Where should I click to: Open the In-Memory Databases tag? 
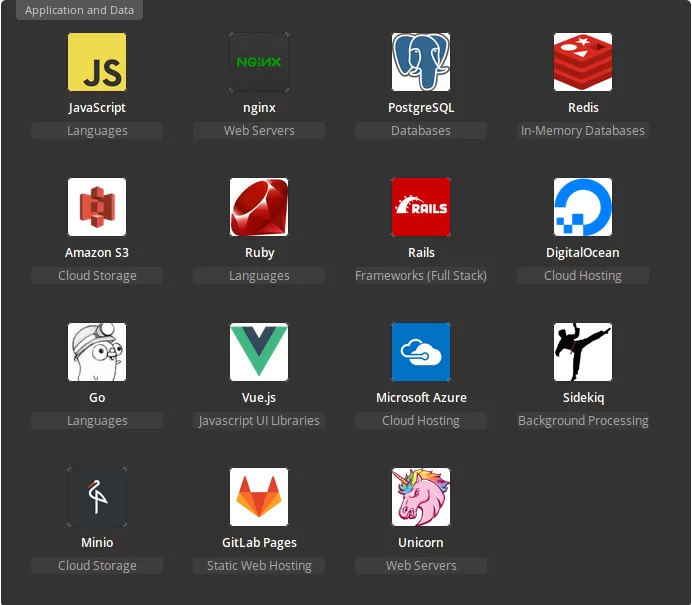coord(583,131)
